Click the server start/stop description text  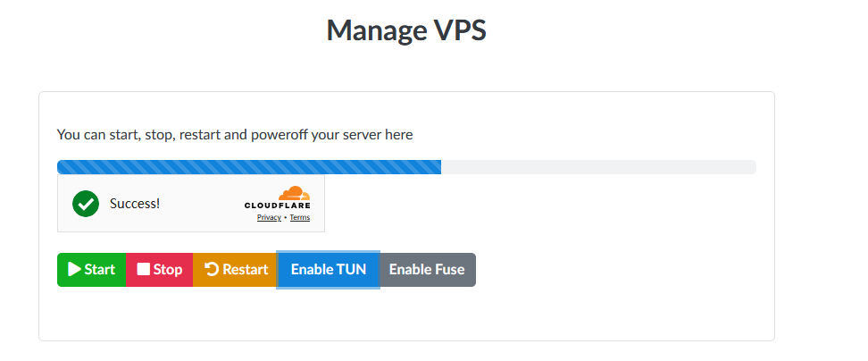click(235, 135)
